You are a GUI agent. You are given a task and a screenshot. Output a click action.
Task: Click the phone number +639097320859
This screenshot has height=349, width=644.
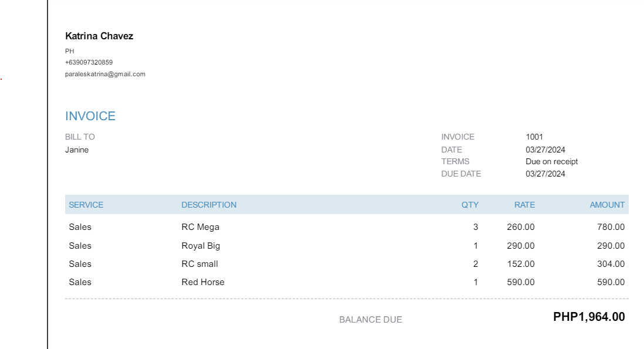89,62
